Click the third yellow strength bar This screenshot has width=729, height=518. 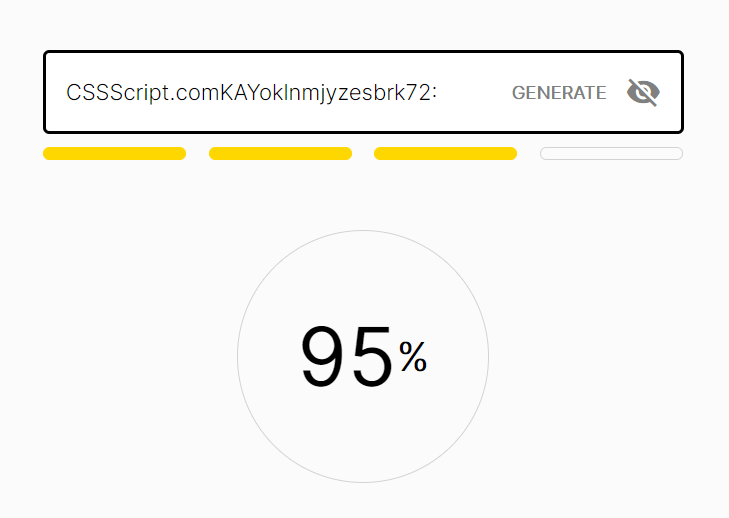tap(445, 154)
